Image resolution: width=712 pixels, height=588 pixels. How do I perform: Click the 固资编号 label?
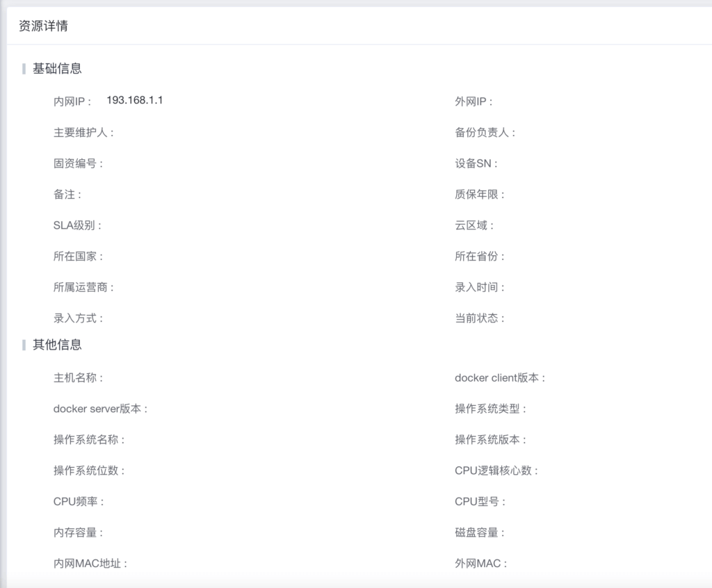(79, 163)
